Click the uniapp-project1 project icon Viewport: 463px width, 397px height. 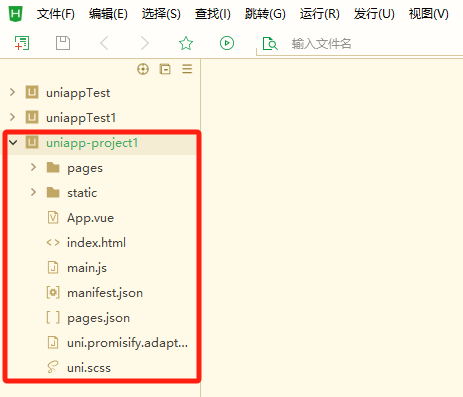click(32, 142)
